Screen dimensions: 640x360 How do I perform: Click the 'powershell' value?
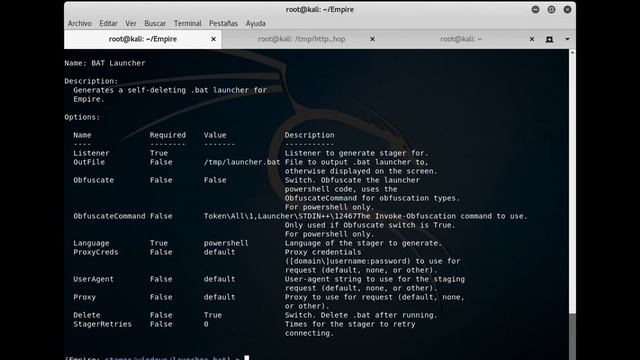pos(226,243)
